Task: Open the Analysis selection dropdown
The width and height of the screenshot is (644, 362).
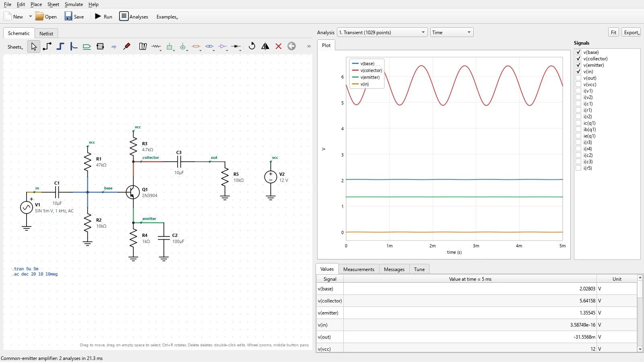Action: (382, 32)
